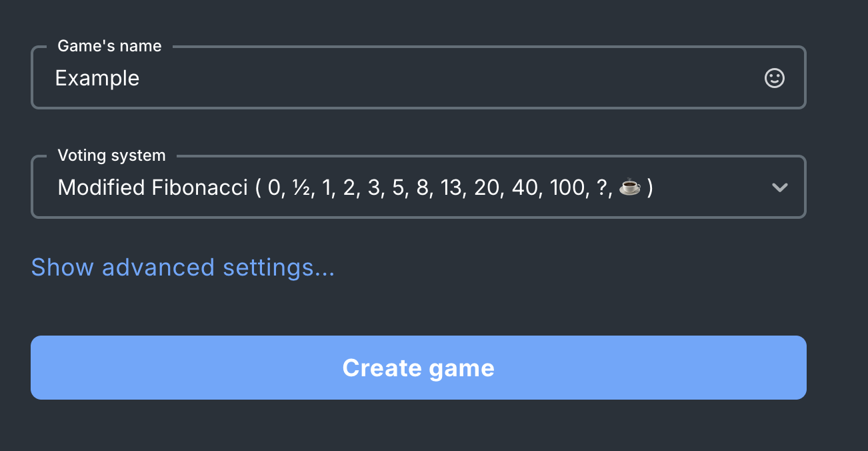The width and height of the screenshot is (868, 451).
Task: Click the chevron on the Voting system selector
Action: pyautogui.click(x=779, y=187)
